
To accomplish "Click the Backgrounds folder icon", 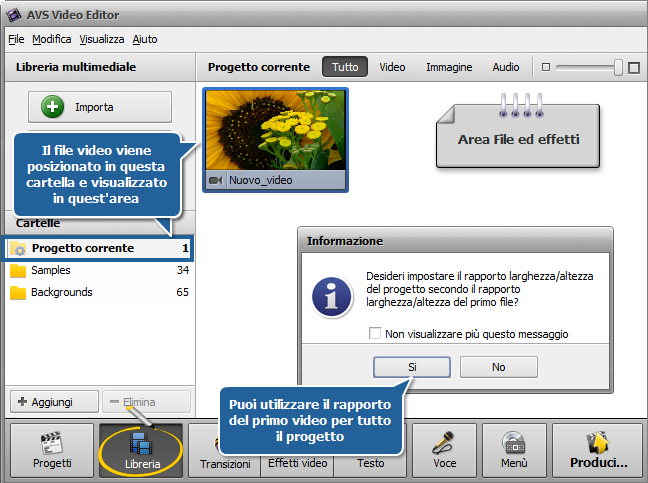I will pyautogui.click(x=18, y=293).
